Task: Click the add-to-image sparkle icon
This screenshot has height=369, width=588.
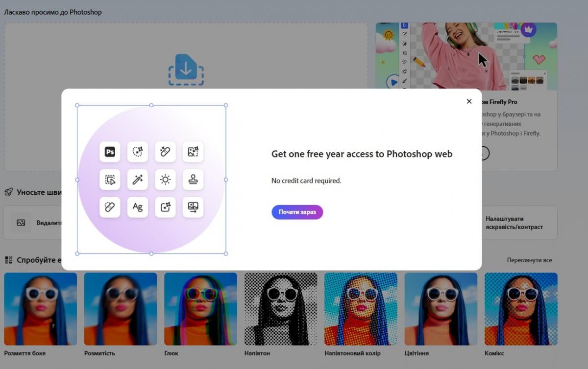Action: [x=165, y=207]
